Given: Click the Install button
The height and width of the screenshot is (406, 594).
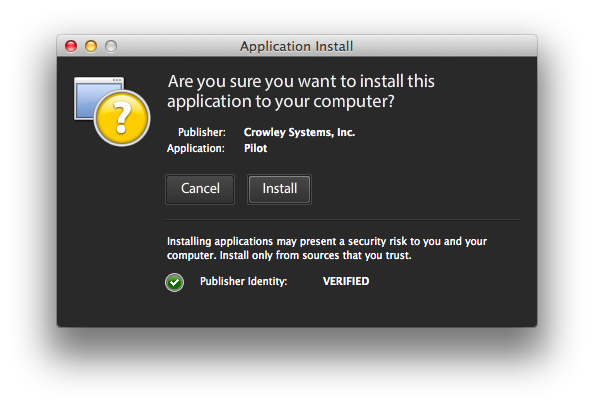Looking at the screenshot, I should pyautogui.click(x=279, y=189).
